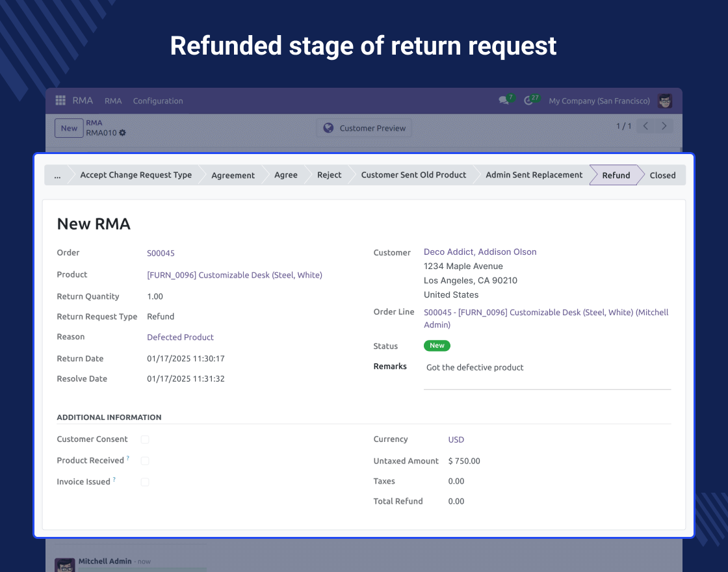Click Return Date 01/17/2025 11:30:17
Screen dimensions: 728x572
click(x=186, y=358)
